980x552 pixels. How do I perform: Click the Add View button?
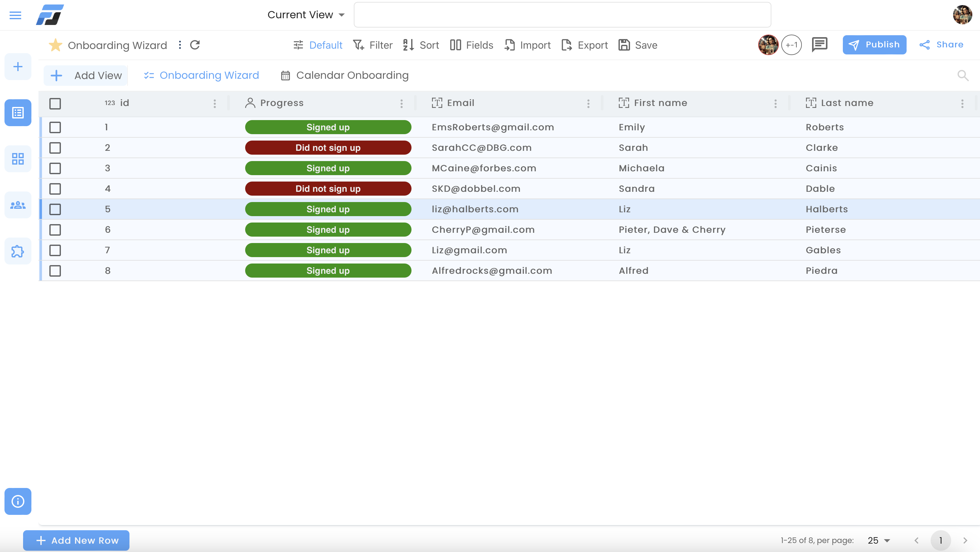pos(86,75)
